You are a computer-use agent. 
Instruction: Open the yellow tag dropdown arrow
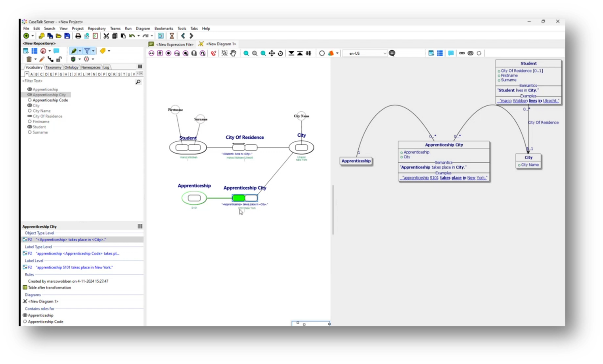coord(109,51)
